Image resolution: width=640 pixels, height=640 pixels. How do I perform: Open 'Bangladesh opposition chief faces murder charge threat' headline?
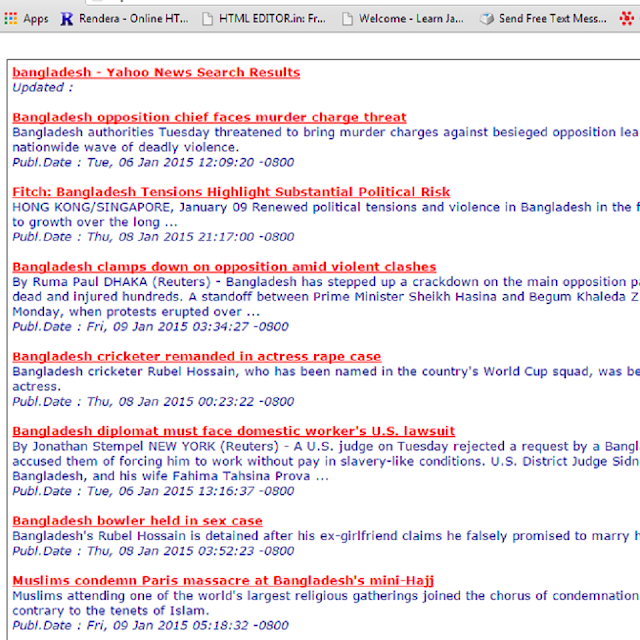tap(209, 118)
